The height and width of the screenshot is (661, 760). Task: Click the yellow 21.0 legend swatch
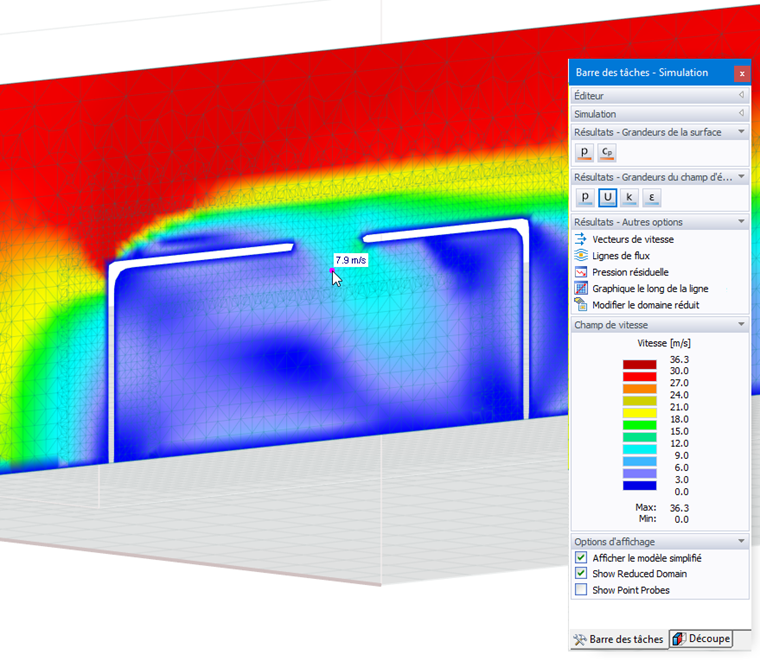[x=639, y=413]
